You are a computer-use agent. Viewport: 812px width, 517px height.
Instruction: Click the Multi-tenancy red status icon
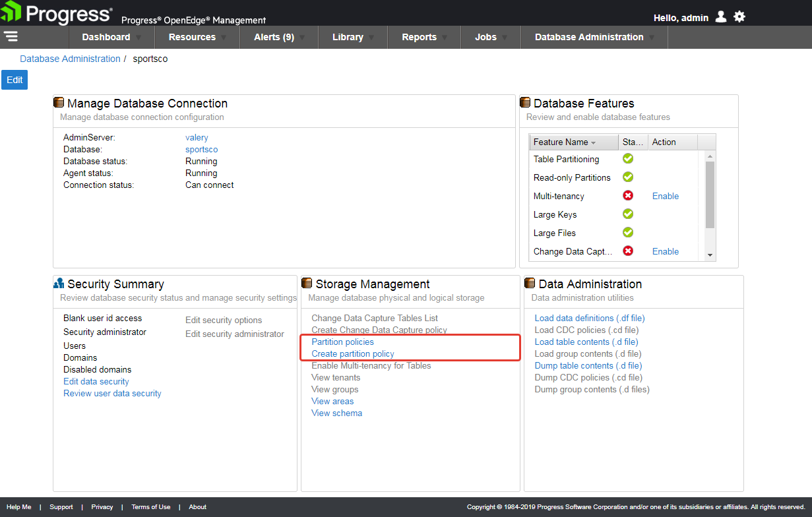(x=628, y=196)
